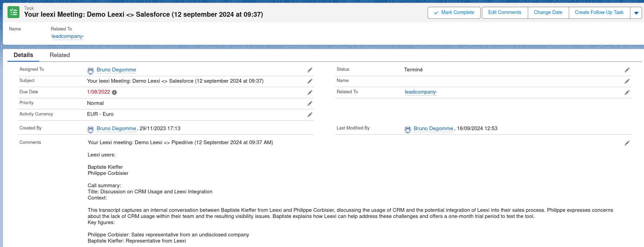Click the currency value EUR - Euro
This screenshot has width=644, height=247.
pyautogui.click(x=100, y=114)
